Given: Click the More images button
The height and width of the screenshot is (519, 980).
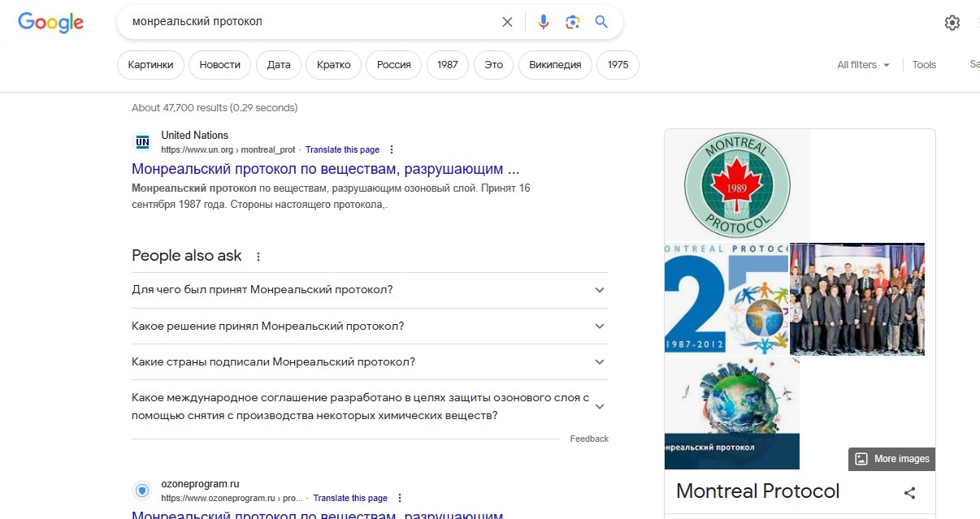Looking at the screenshot, I should click(891, 459).
